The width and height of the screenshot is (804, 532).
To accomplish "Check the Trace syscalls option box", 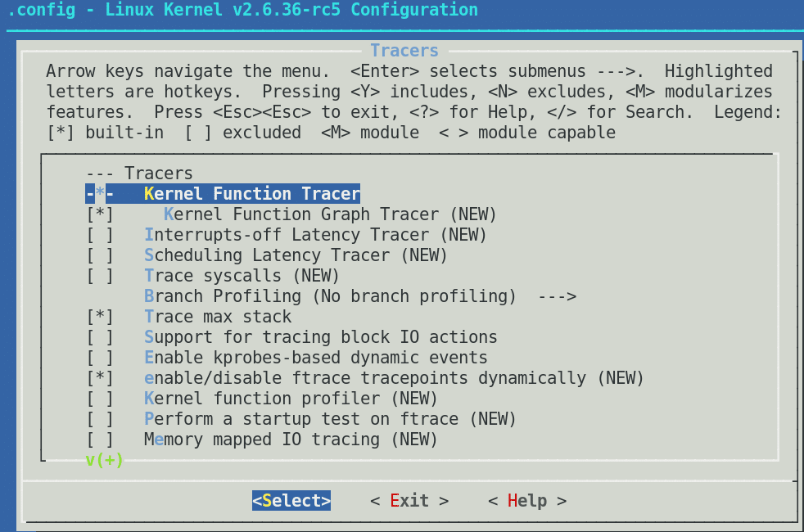I will (x=100, y=276).
